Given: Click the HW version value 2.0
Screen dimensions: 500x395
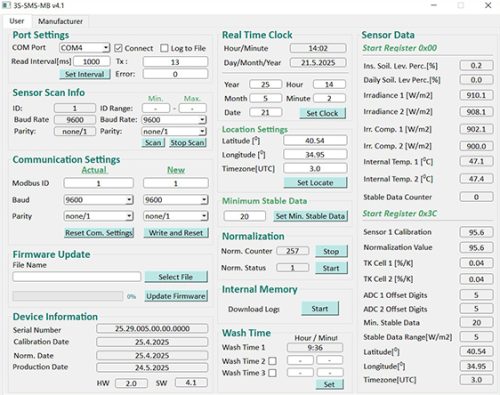Looking at the screenshot, I should [131, 383].
